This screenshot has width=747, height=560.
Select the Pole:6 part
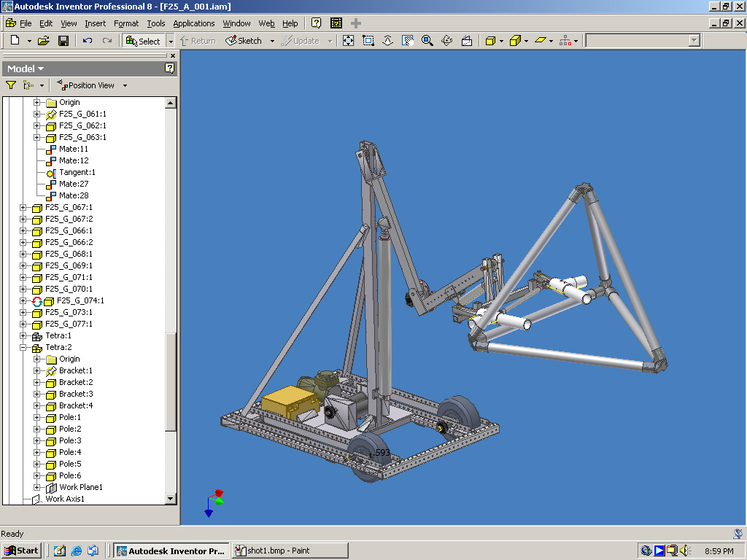pos(70,475)
